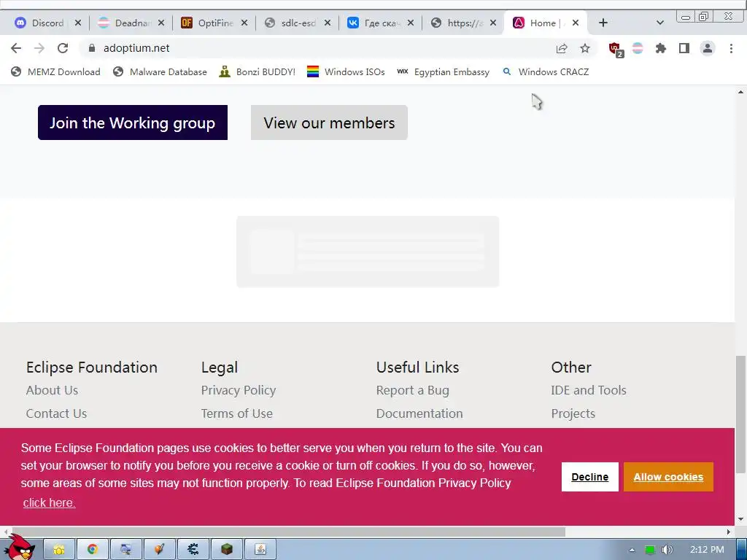
Task: Open the Terms of Use link
Action: 237,413
